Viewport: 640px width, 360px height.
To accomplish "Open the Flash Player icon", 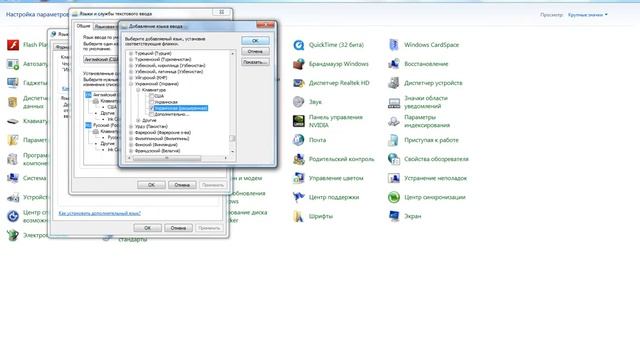I will [13, 45].
